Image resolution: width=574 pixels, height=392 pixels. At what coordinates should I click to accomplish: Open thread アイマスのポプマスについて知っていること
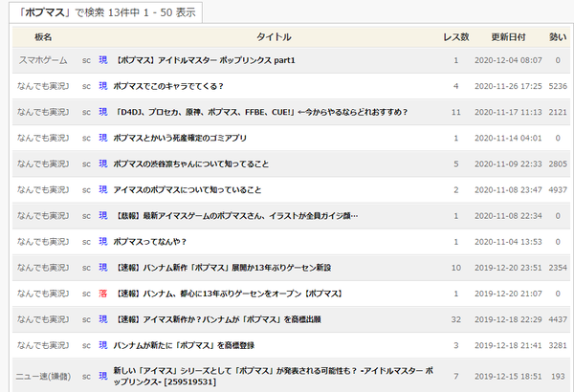188,190
